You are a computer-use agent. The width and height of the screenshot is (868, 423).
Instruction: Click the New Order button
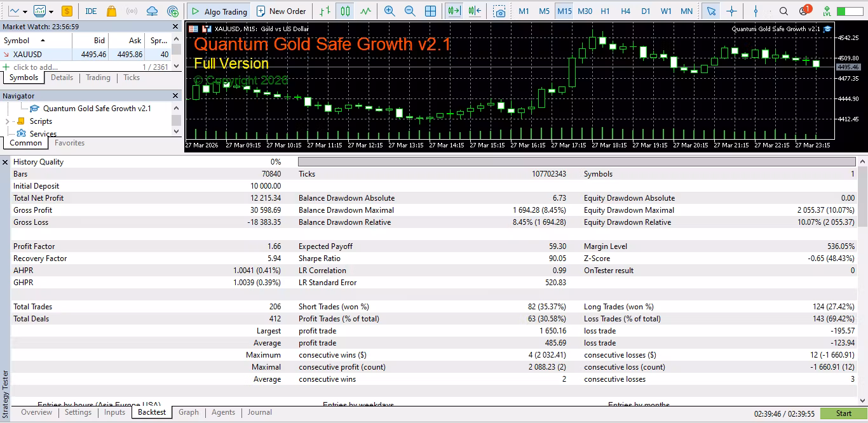[281, 11]
